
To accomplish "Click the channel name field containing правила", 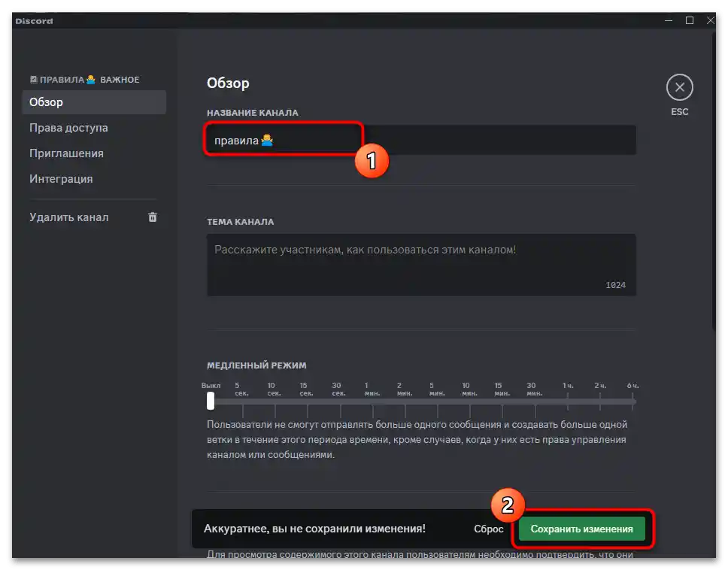I will [421, 140].
